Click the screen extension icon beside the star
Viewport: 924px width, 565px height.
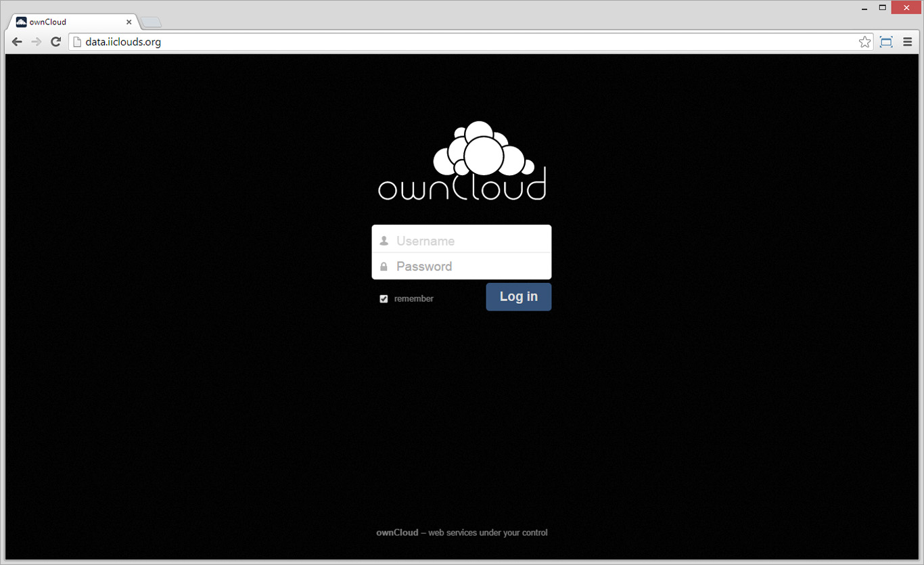(886, 42)
